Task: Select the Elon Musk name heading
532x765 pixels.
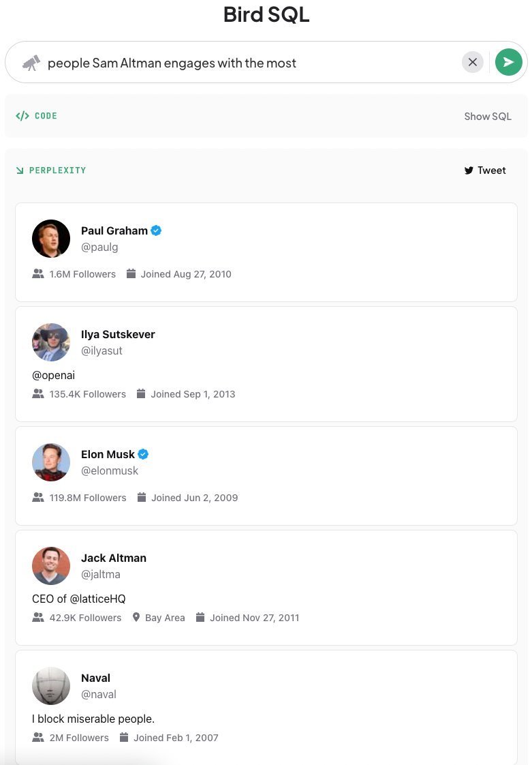Action: 108,454
